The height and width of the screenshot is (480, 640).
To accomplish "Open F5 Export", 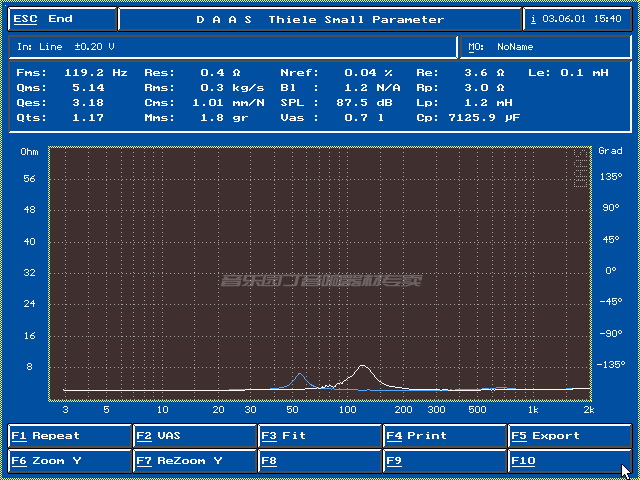I will [x=569, y=436].
